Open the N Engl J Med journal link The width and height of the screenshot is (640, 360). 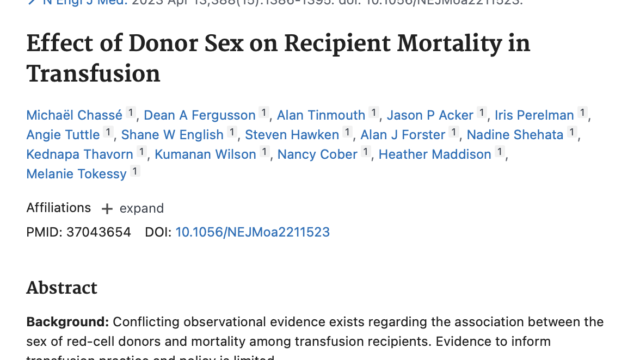click(x=85, y=2)
